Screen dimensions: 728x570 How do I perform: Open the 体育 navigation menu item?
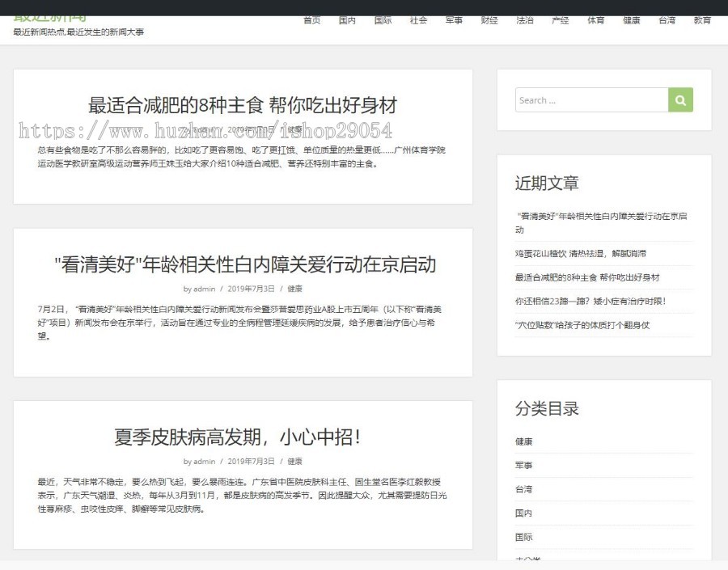pyautogui.click(x=595, y=21)
